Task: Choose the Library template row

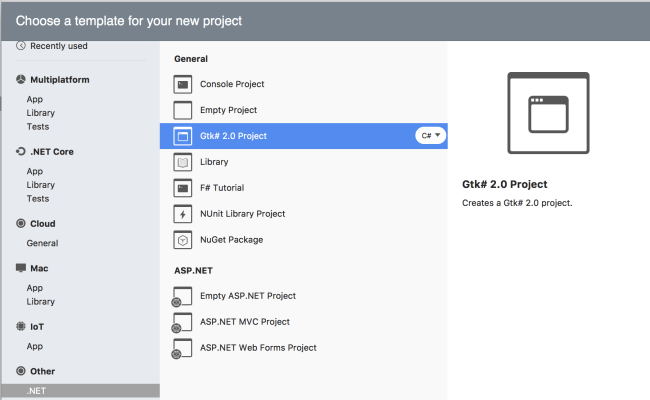Action: point(303,162)
